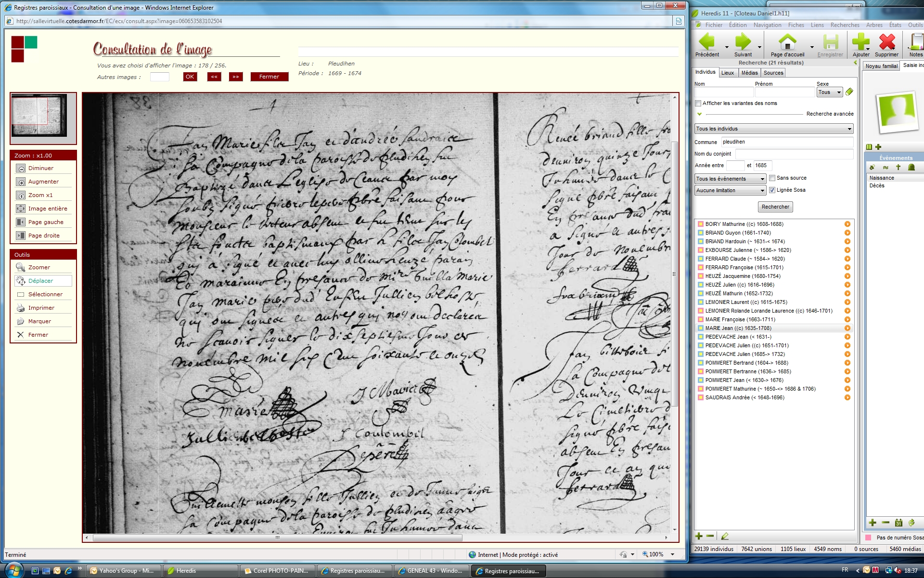Select the Zoomer magnifier tool
924x578 pixels.
point(38,267)
